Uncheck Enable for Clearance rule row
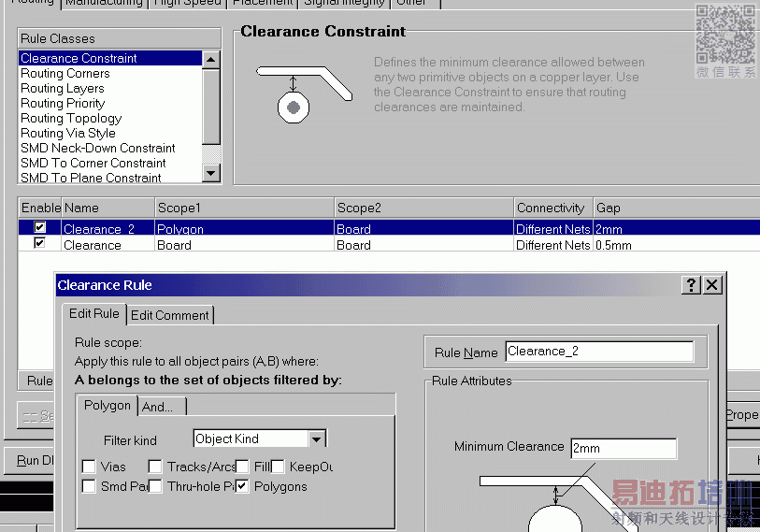760x532 pixels. [40, 242]
